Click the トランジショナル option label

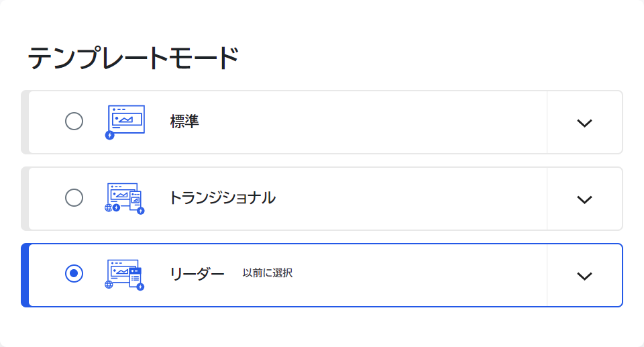coord(223,198)
